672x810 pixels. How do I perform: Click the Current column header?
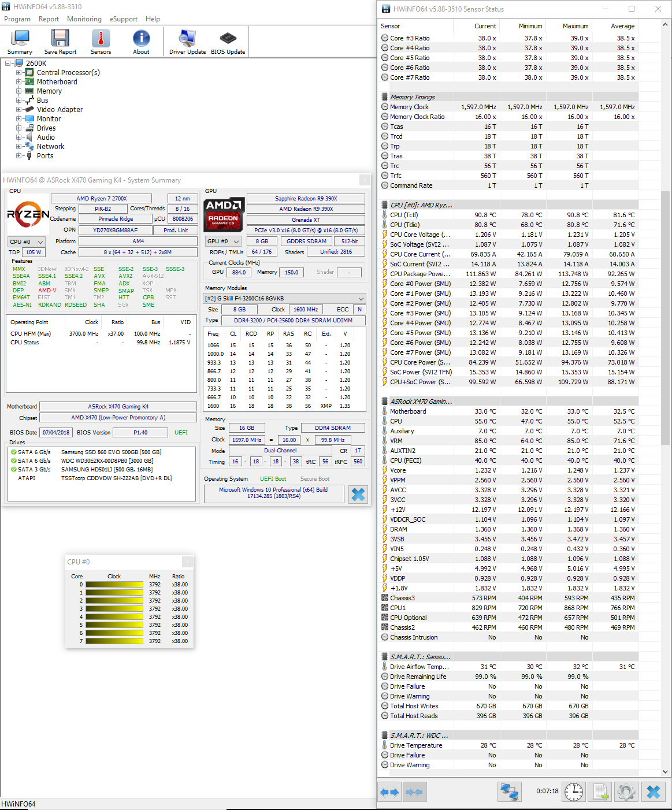click(x=476, y=26)
